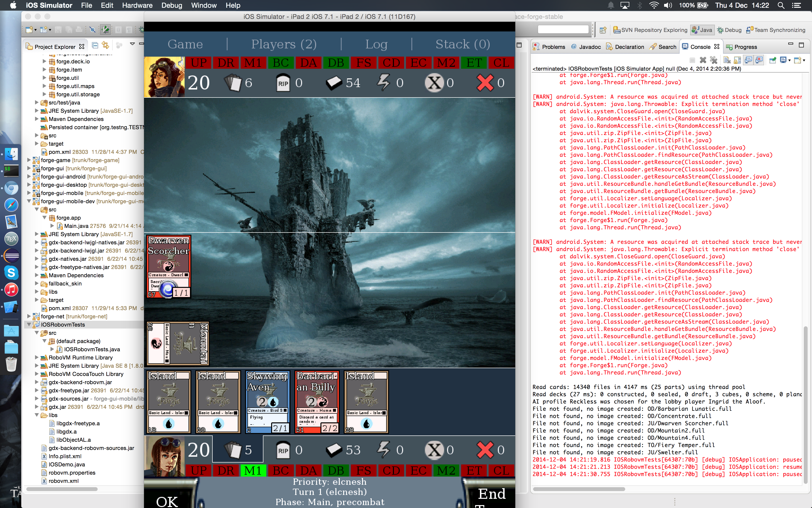
Task: Switch to the Debug perspective button
Action: point(729,30)
